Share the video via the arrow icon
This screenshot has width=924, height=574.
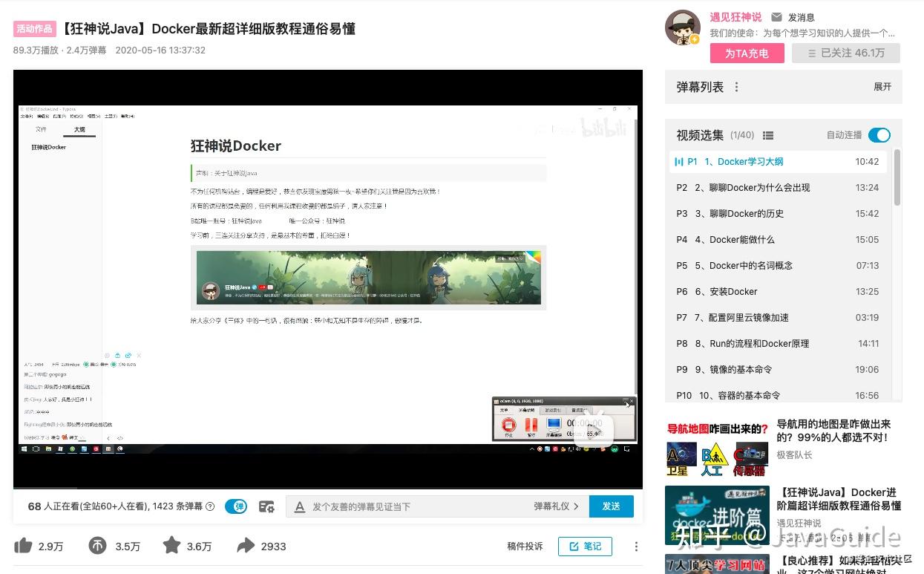(x=245, y=546)
